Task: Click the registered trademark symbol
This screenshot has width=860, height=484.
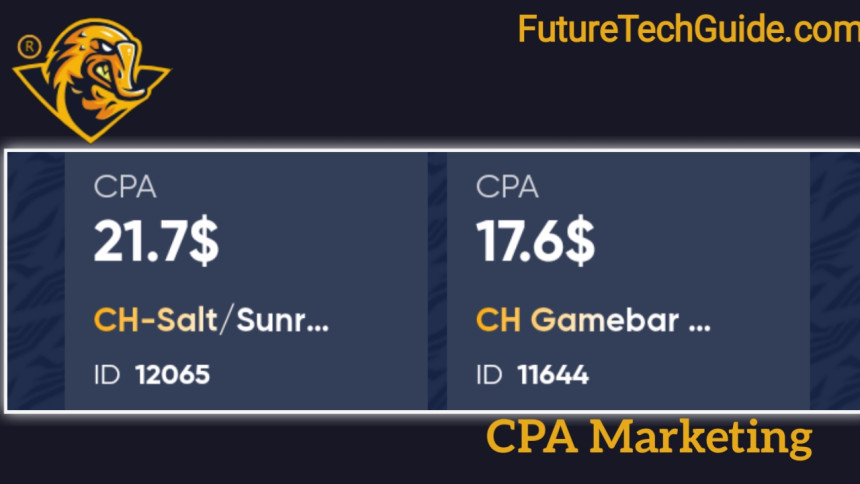Action: tap(29, 47)
